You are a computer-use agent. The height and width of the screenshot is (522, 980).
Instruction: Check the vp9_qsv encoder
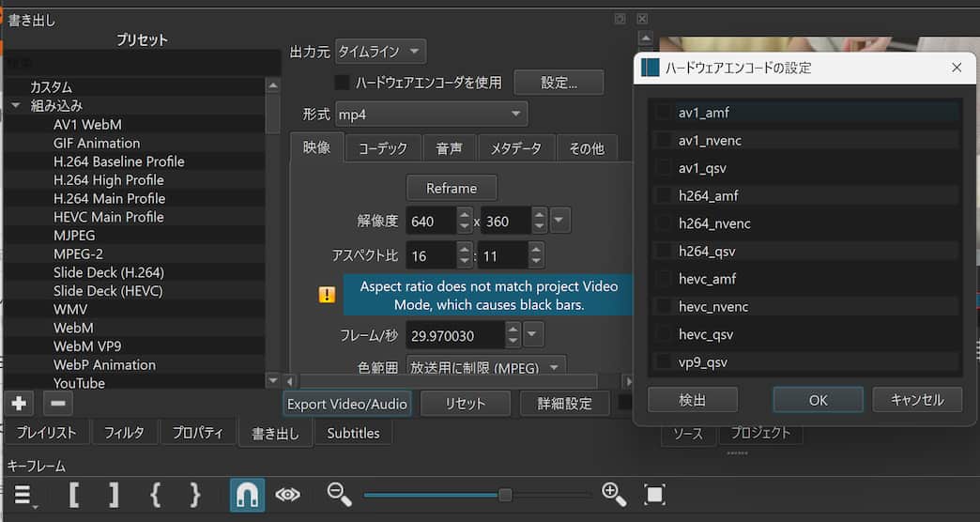(x=663, y=362)
